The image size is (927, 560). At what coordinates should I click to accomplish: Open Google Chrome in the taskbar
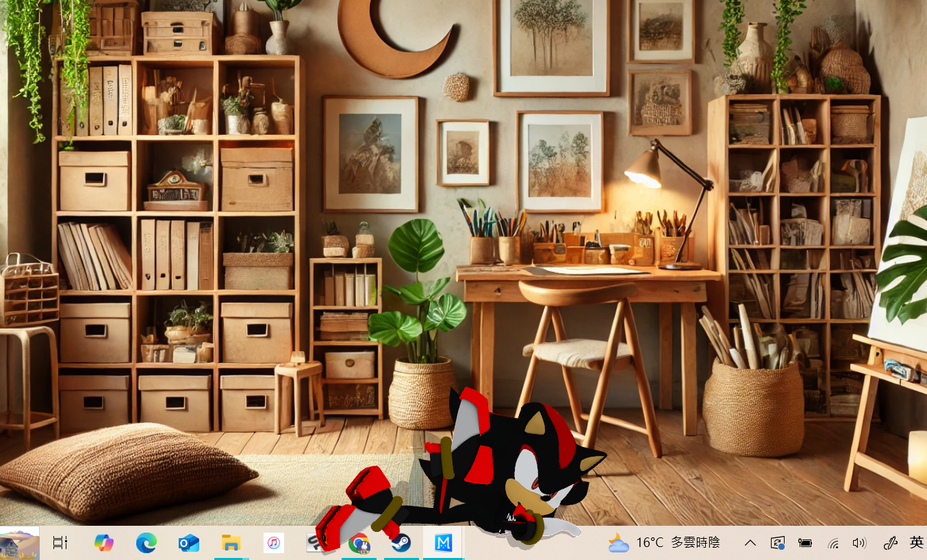tap(359, 544)
